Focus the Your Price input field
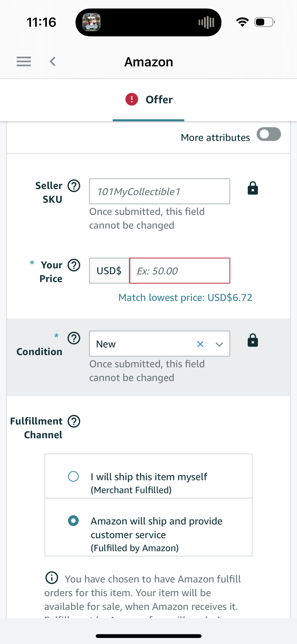This screenshot has width=297, height=644. (x=180, y=271)
